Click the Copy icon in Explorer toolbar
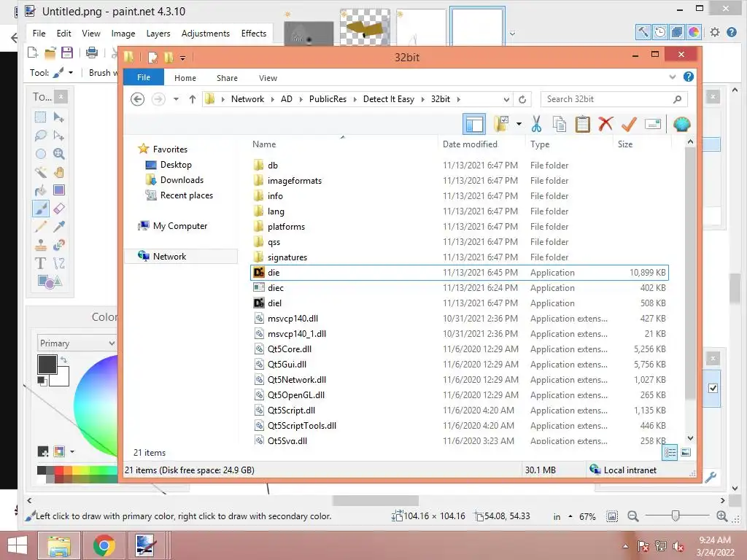This screenshot has height=560, width=747. 560,124
